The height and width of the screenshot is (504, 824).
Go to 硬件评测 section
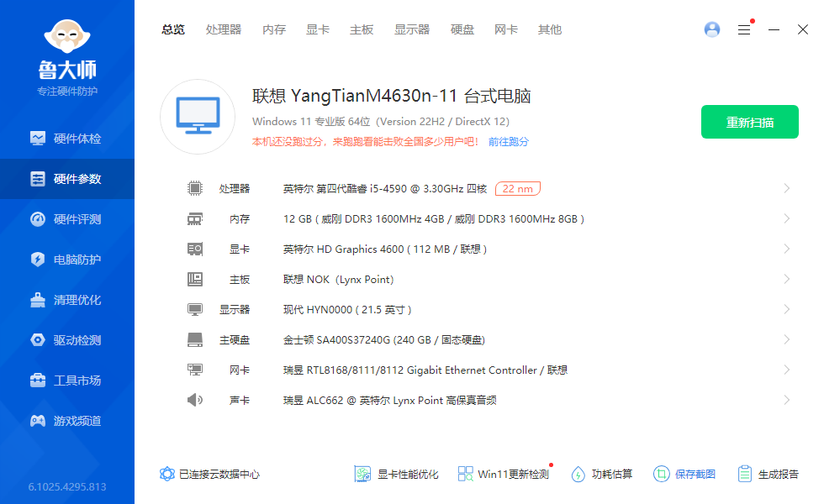tap(67, 219)
